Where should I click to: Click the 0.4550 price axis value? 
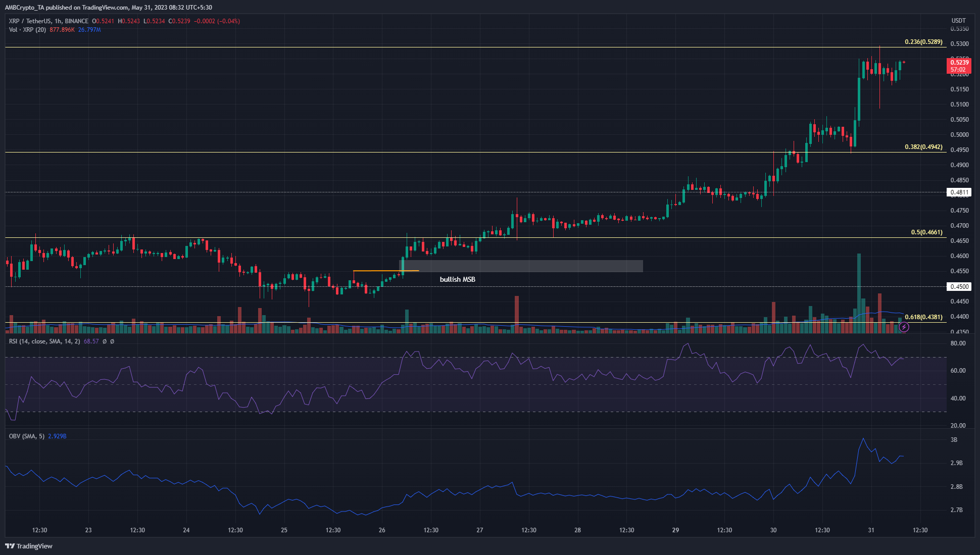coord(959,271)
